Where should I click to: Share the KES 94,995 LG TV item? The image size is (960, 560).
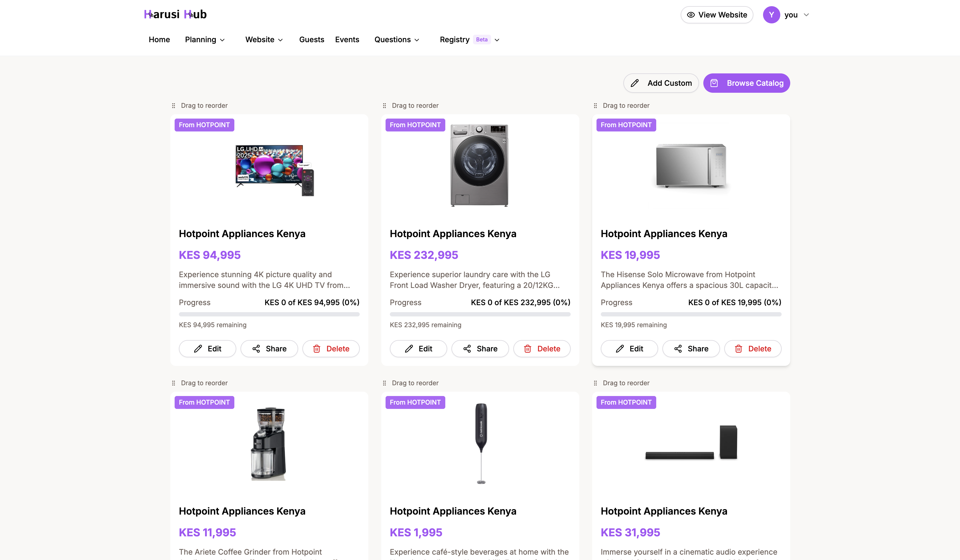point(269,349)
